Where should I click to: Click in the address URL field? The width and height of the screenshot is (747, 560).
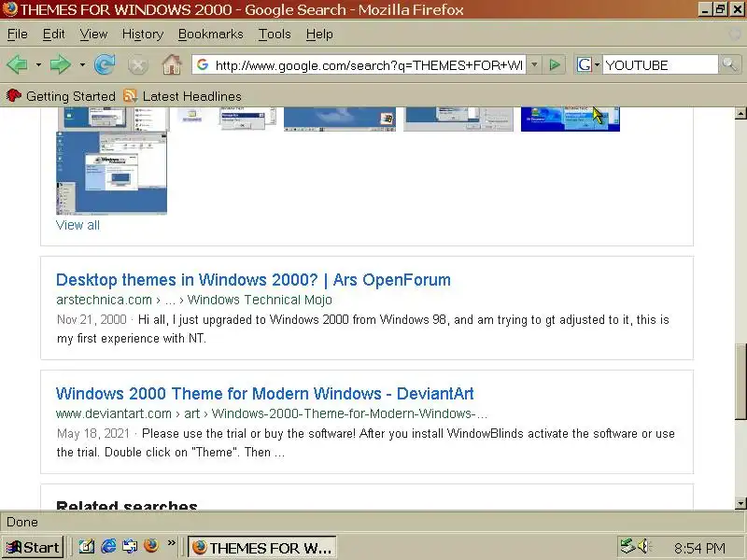click(369, 64)
